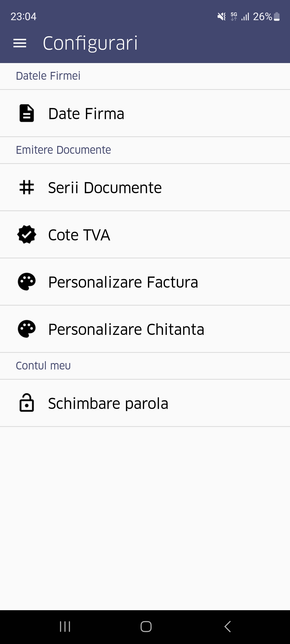Go to Personalizare Chitanta

(x=126, y=329)
